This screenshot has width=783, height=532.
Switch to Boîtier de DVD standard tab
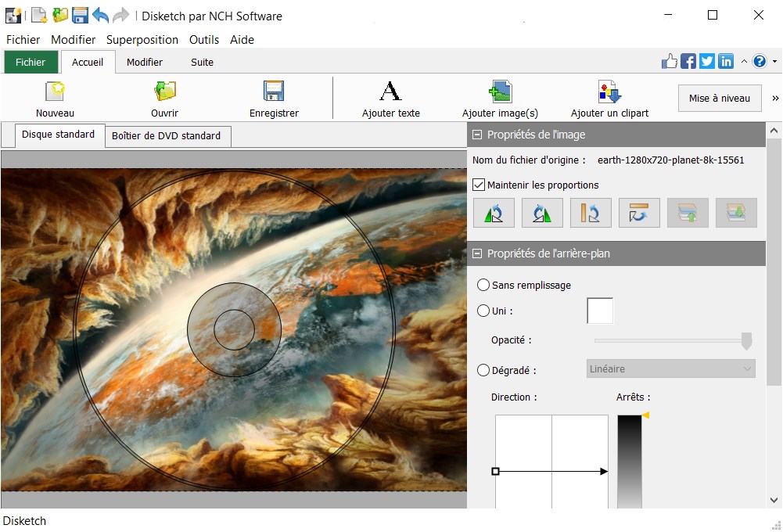167,136
